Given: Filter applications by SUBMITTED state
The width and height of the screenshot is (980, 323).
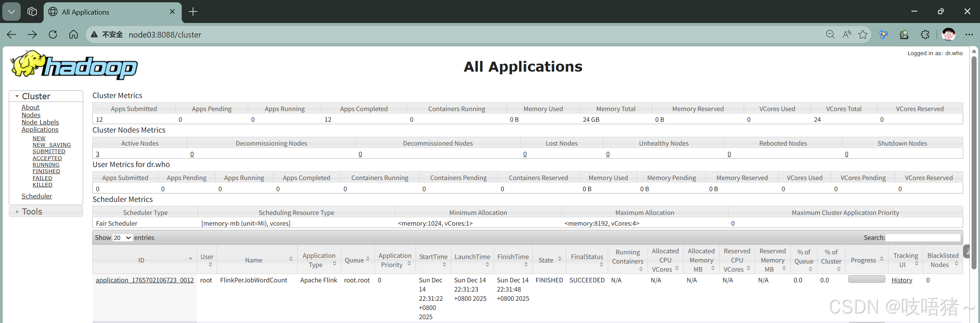Looking at the screenshot, I should (49, 151).
